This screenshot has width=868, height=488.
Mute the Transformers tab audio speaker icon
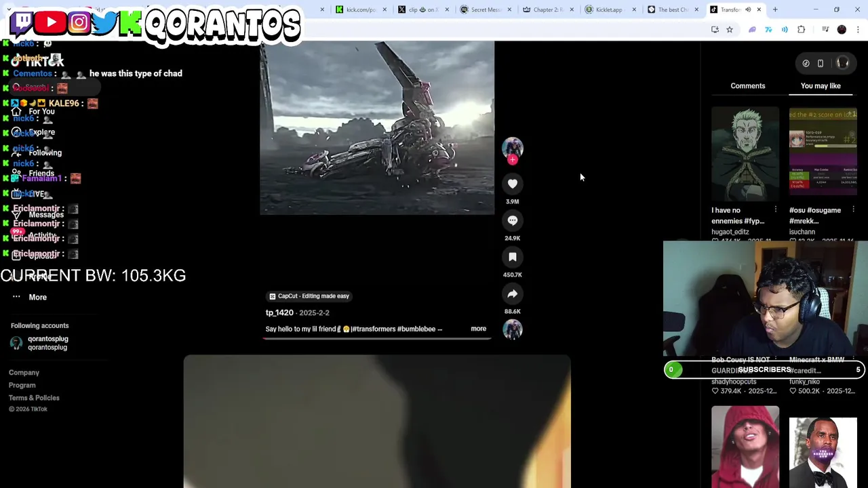click(x=748, y=9)
